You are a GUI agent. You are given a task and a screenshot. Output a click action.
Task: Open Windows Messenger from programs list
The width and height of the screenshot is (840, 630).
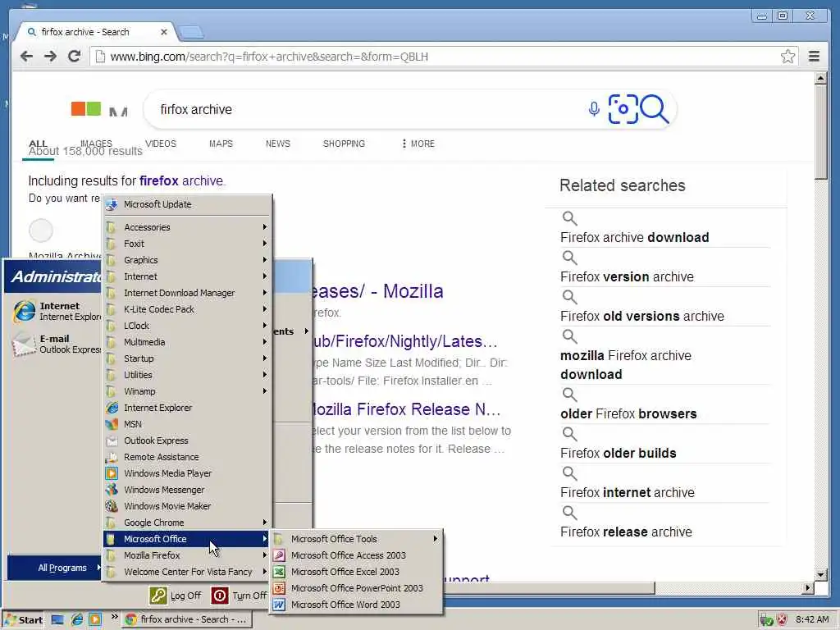(188, 490)
